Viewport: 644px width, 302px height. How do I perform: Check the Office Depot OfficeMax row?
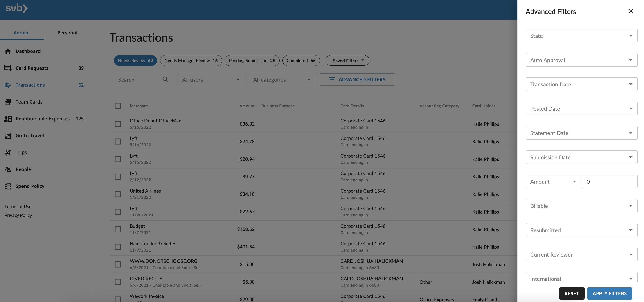coord(118,124)
